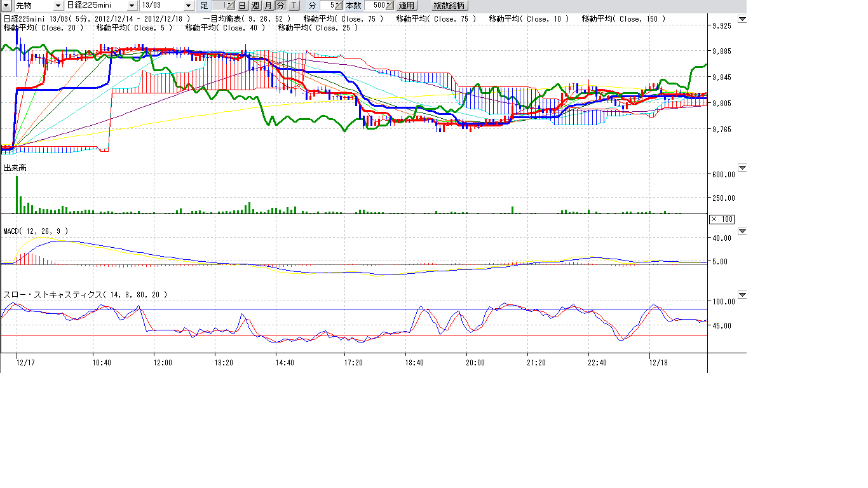868x488 pixels.
Task: Click the leftmost dropdown arrow in toolbar
Action: (x=6, y=6)
